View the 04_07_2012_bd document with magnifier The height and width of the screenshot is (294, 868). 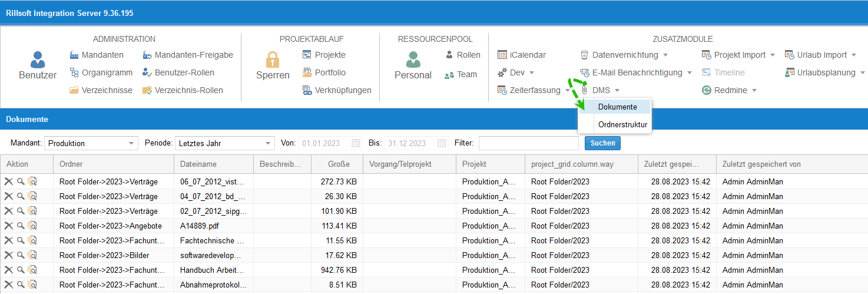(21, 196)
